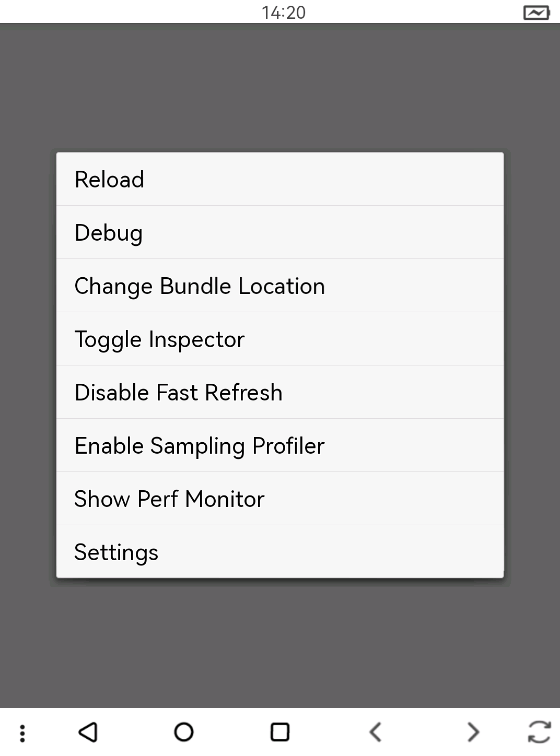Dismiss menu by clicking dimmed backdrop above it

click(x=280, y=89)
